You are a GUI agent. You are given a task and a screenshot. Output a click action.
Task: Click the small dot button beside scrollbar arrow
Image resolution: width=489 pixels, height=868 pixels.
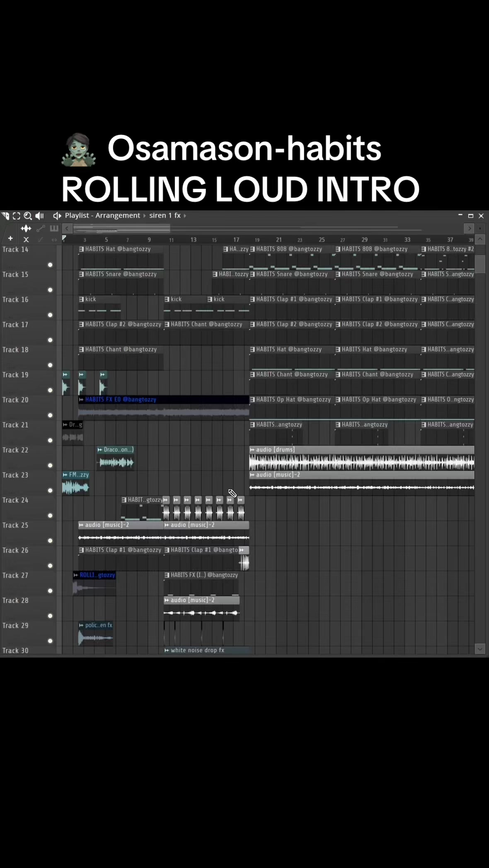(480, 228)
